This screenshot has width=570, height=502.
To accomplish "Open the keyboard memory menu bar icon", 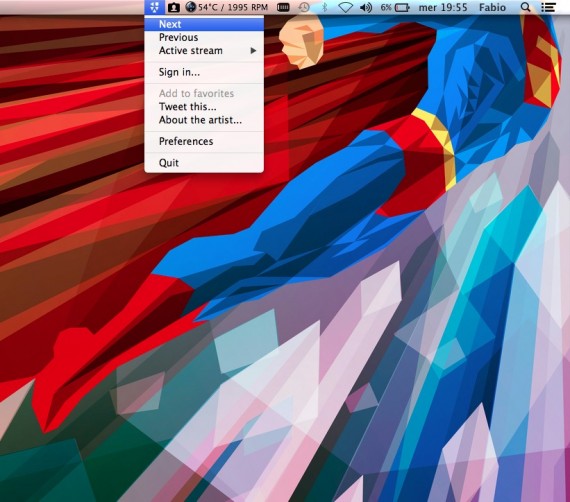I will 283,7.
